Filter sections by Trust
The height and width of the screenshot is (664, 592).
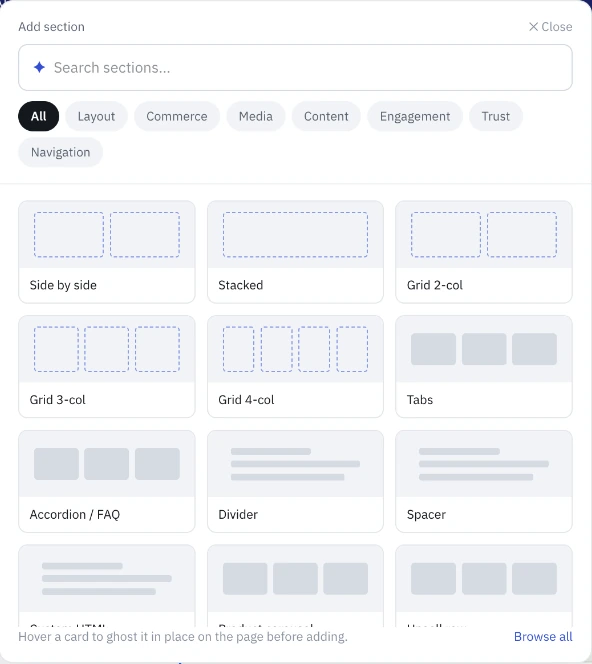click(495, 116)
